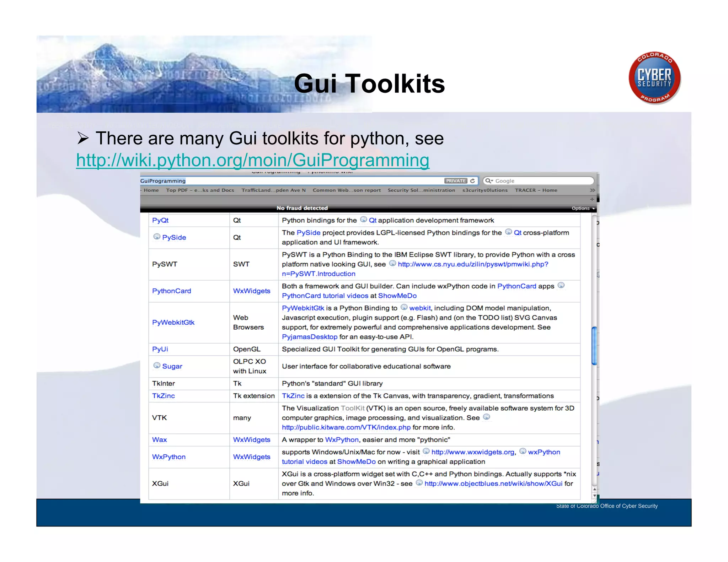
Task: Click the 'No fraud detected' status text
Action: pos(302,208)
